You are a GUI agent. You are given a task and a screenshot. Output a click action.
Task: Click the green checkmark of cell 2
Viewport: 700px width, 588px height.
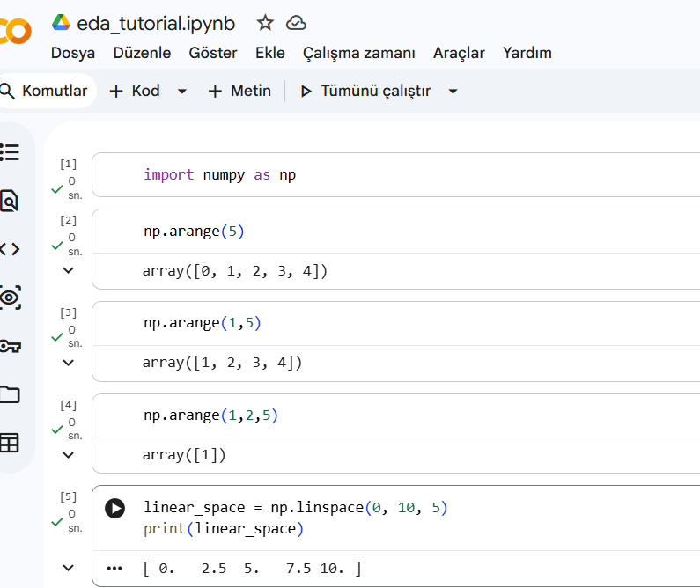point(57,246)
